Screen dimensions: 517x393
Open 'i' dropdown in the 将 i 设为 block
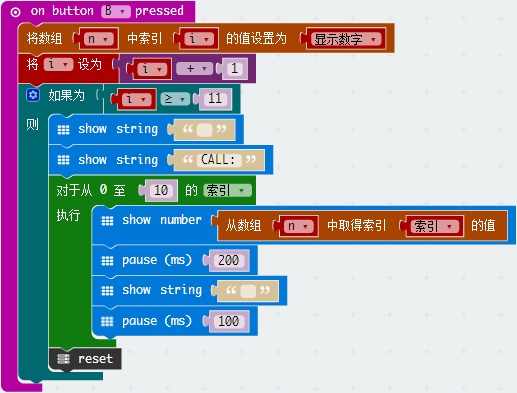(x=58, y=64)
